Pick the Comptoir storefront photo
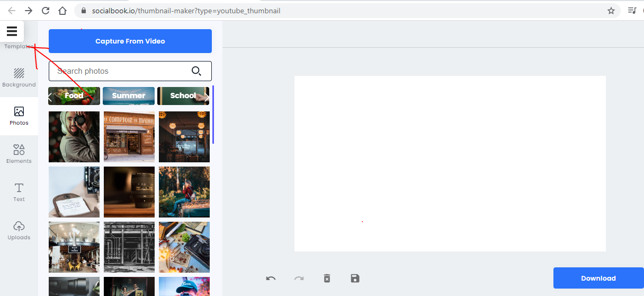The width and height of the screenshot is (644, 296). coord(129,137)
